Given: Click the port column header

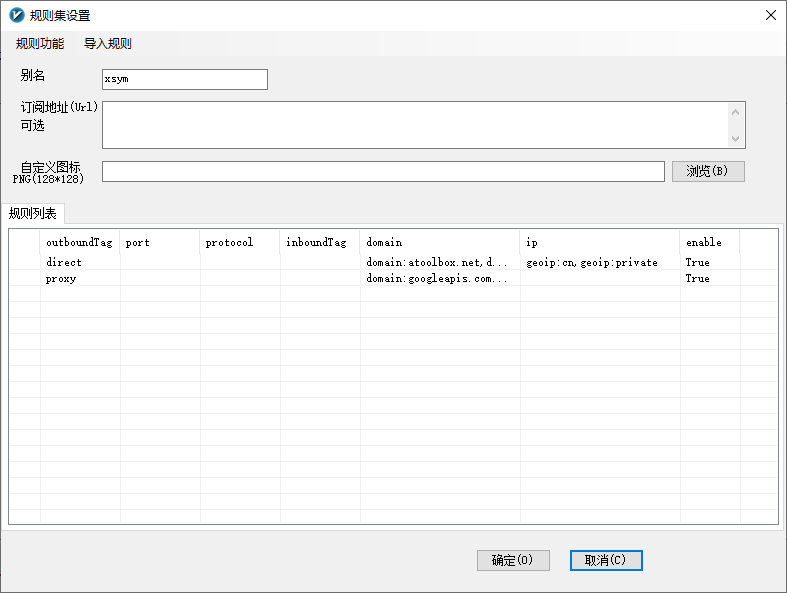Looking at the screenshot, I should pyautogui.click(x=160, y=243).
